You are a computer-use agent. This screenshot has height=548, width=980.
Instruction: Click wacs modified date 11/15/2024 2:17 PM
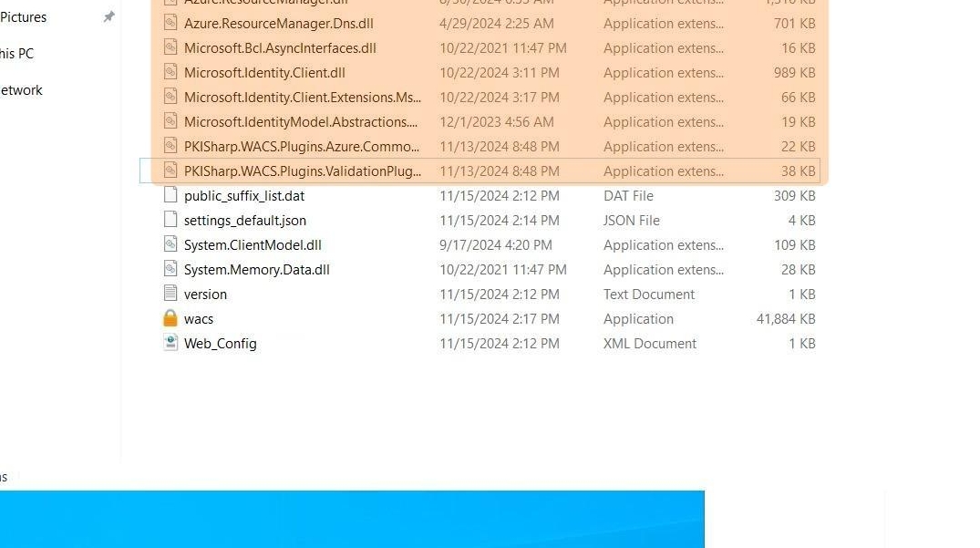[x=500, y=319]
